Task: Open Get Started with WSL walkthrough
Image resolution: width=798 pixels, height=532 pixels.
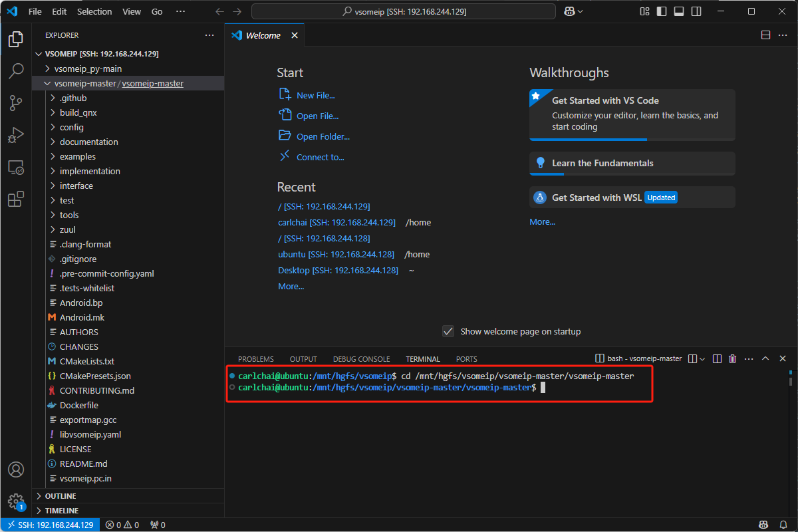Action: coord(632,198)
